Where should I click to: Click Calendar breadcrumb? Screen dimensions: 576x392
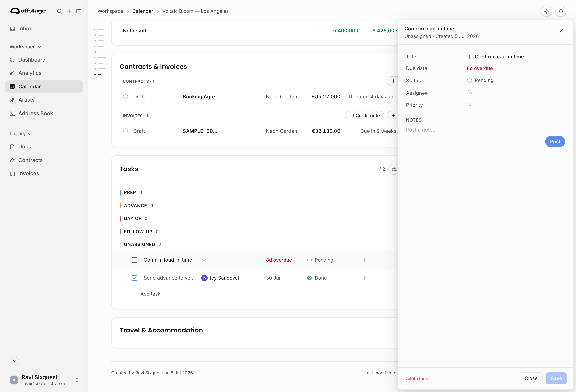[143, 11]
